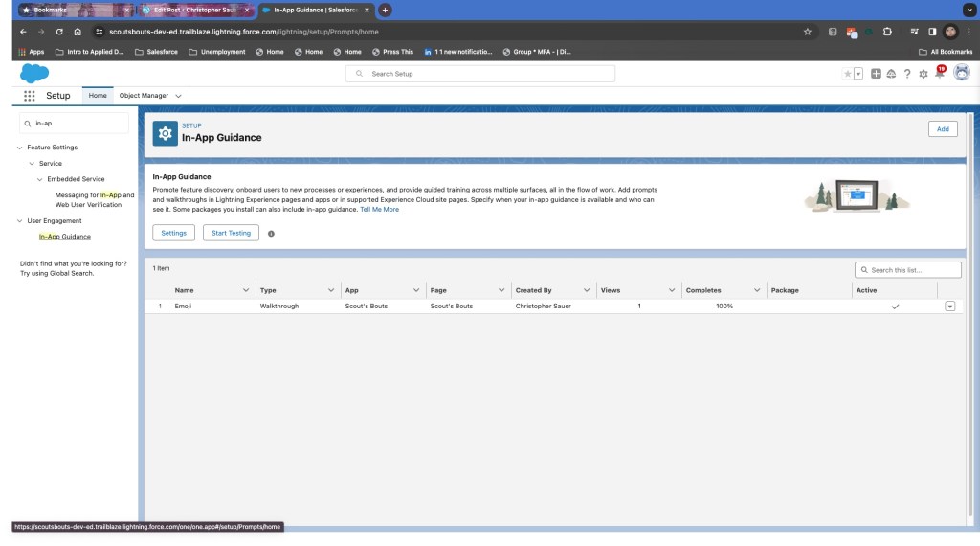Open the App Launcher grid icon
Image resolution: width=980 pixels, height=546 pixels.
[x=30, y=96]
